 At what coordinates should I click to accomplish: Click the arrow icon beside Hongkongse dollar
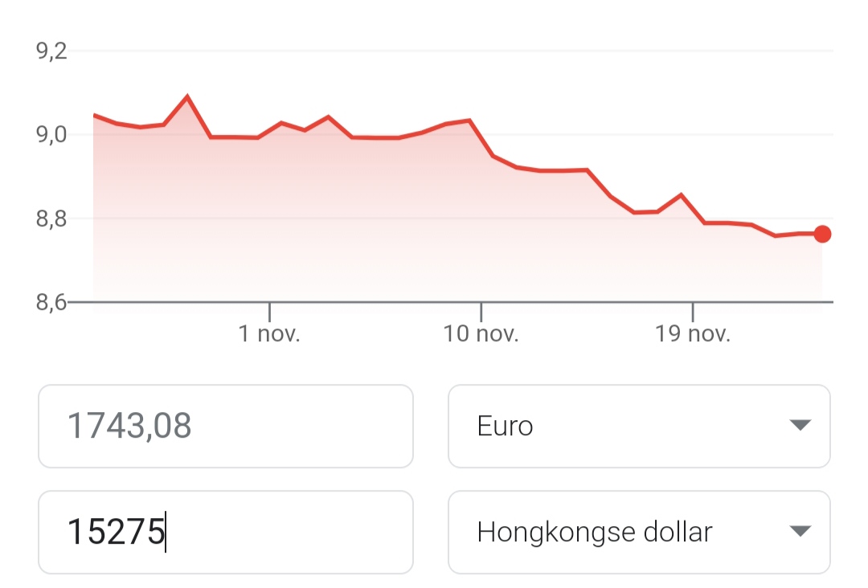point(800,531)
